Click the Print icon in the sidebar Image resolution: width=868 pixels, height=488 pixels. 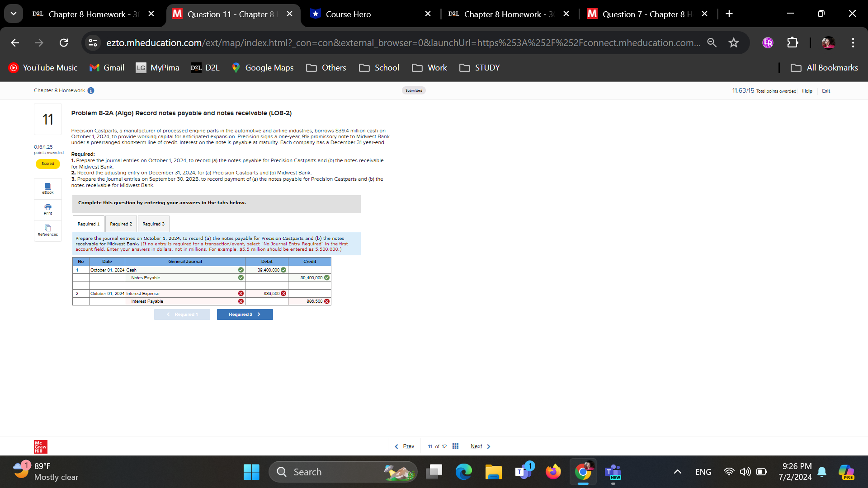click(47, 209)
